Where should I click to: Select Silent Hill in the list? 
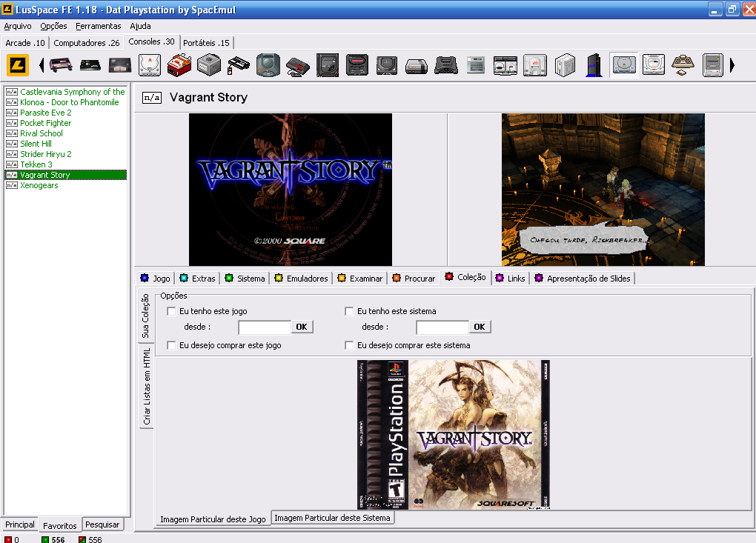coord(65,144)
